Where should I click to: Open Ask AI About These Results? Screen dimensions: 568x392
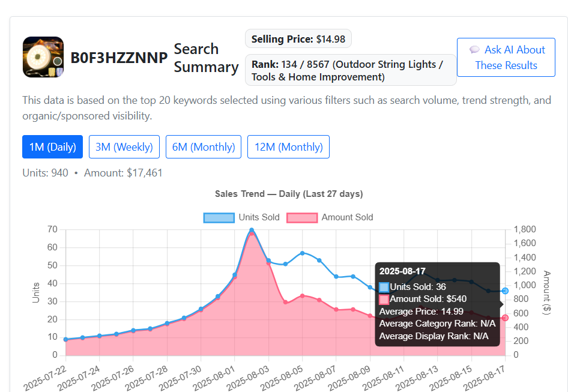coord(506,58)
